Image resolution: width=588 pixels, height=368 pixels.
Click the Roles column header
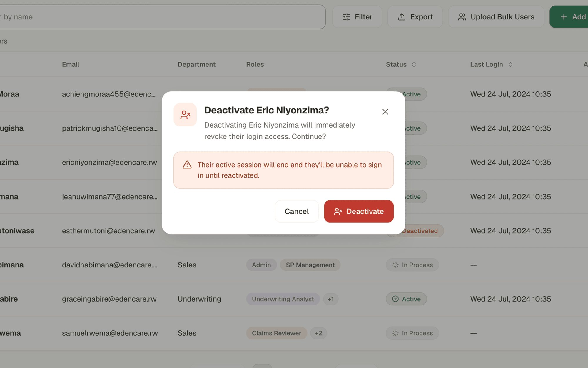tap(255, 64)
